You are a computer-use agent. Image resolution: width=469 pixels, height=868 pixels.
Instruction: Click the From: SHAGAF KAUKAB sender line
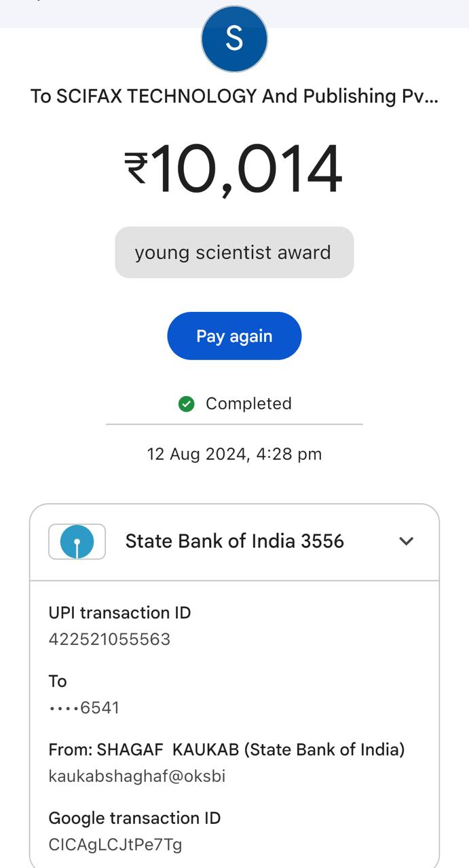point(226,749)
